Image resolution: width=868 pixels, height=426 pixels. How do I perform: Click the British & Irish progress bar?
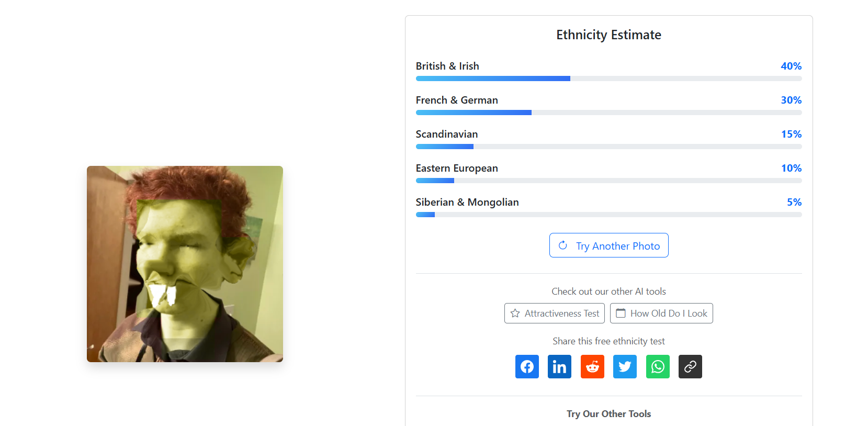tap(608, 79)
